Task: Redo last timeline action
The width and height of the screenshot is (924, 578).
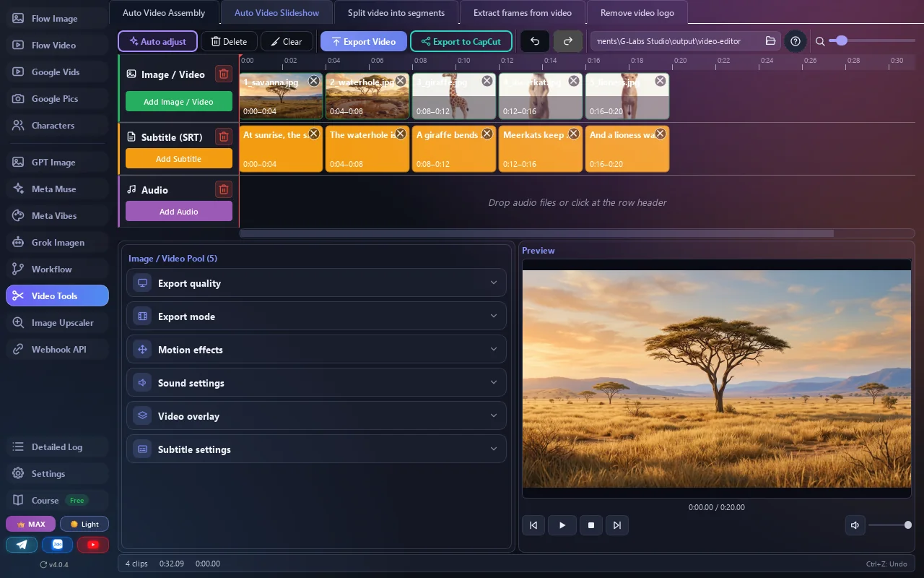Action: 568,41
